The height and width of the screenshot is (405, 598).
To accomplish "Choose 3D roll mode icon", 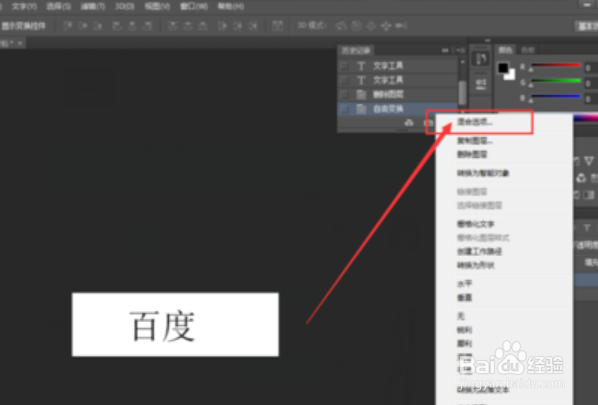I will pyautogui.click(x=356, y=26).
